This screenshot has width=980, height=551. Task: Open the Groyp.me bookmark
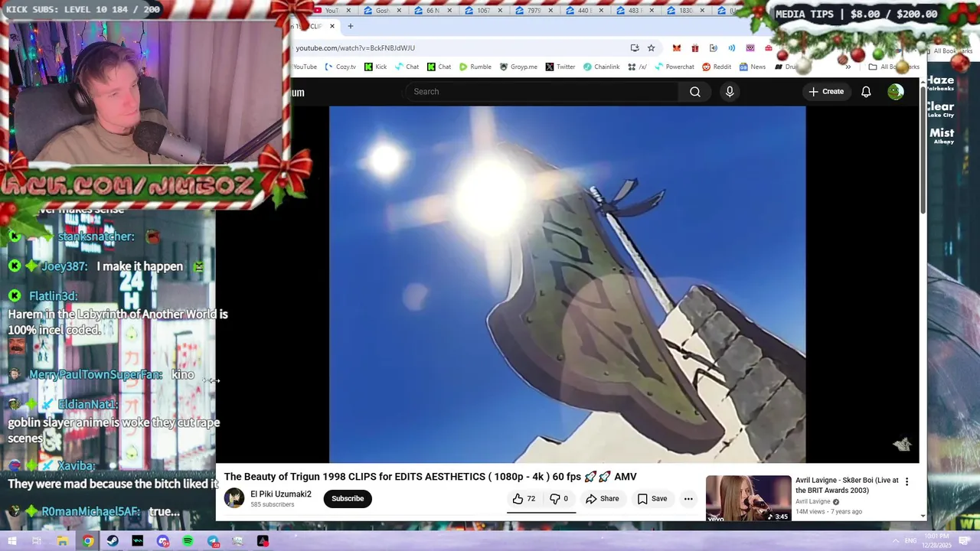(518, 67)
